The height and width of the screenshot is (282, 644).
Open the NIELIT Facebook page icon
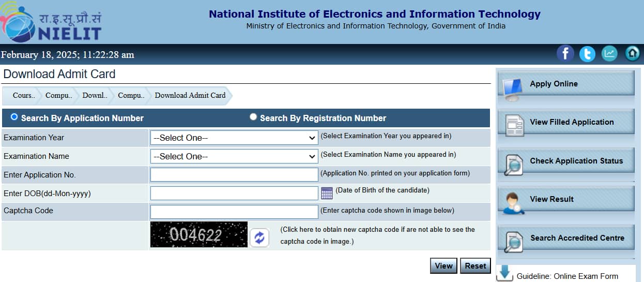click(x=565, y=53)
